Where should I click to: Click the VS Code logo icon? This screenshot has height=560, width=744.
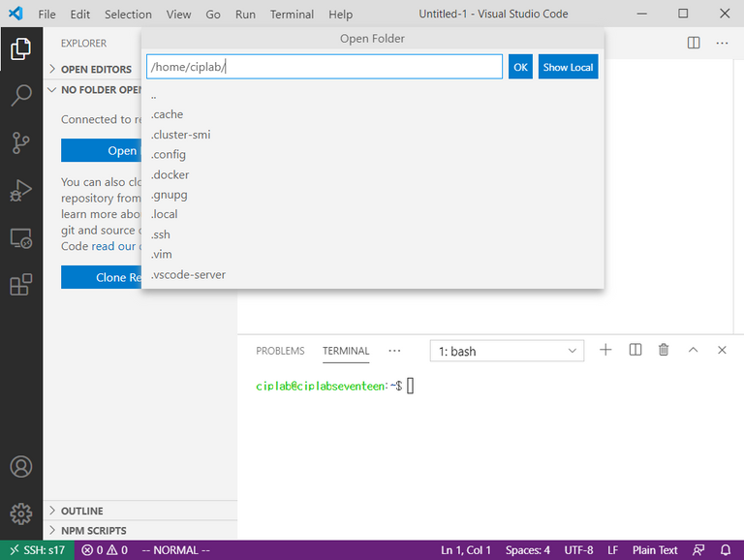tap(15, 14)
